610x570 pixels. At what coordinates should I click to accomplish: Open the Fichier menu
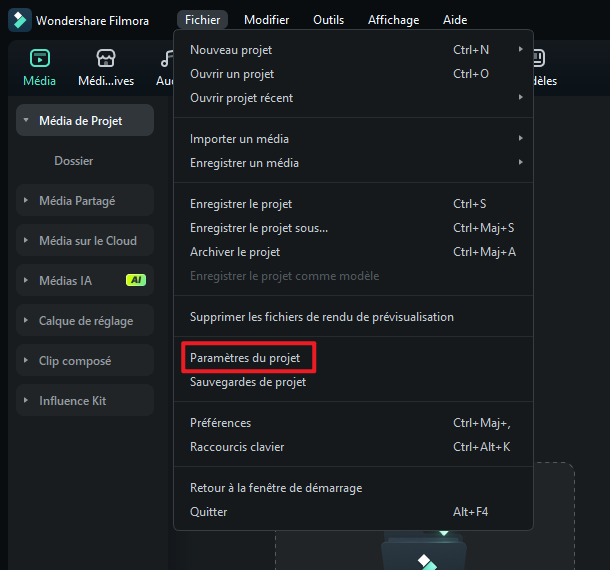[202, 20]
